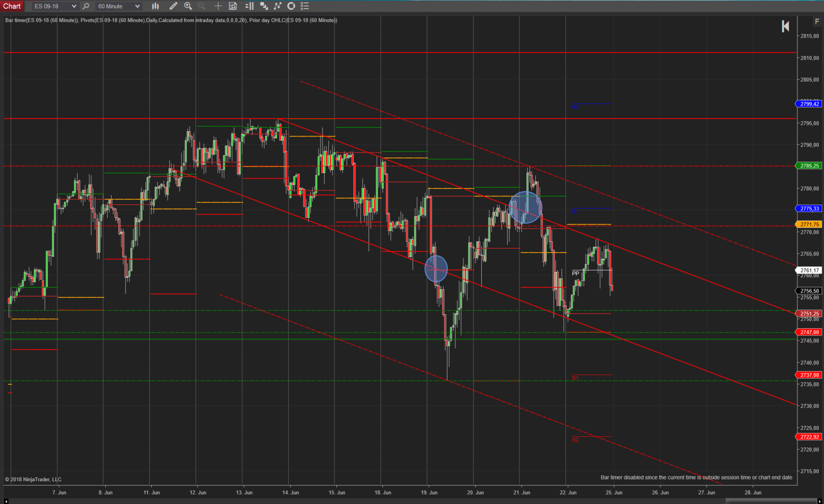Image resolution: width=824 pixels, height=504 pixels.
Task: Click the F button in the price axis corner
Action: 817,22
